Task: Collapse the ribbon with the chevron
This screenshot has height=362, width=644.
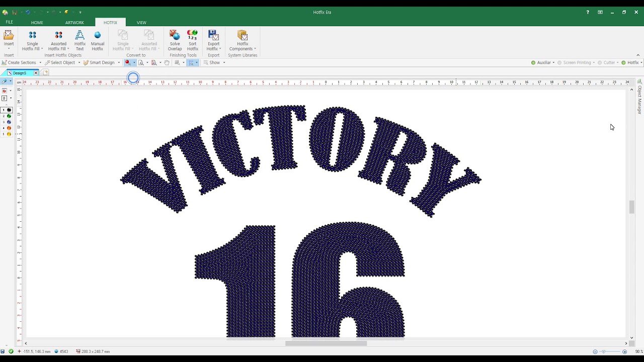Action: [638, 55]
